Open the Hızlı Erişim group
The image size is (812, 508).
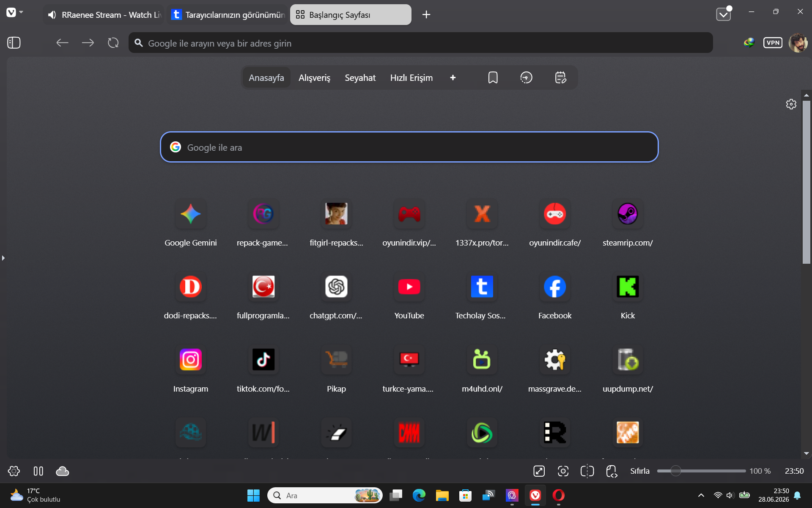click(x=411, y=78)
